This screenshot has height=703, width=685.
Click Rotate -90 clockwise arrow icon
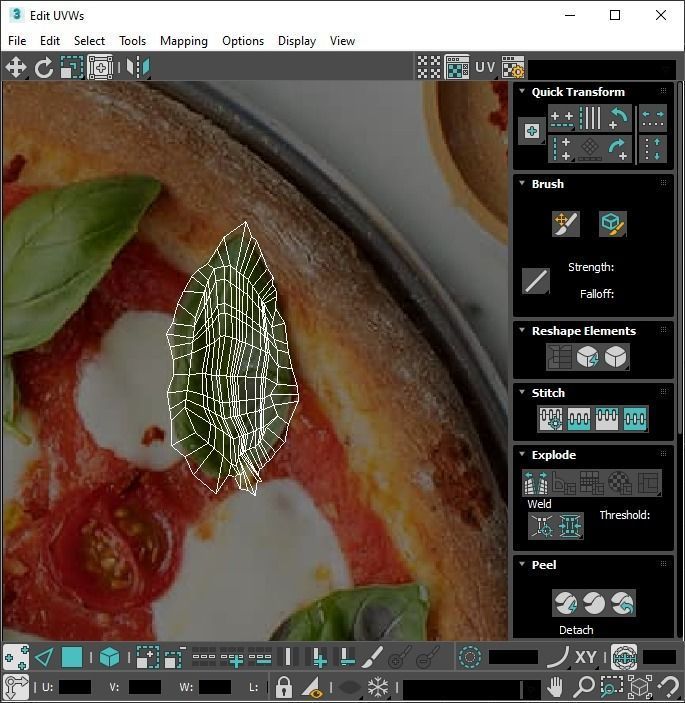(x=618, y=149)
